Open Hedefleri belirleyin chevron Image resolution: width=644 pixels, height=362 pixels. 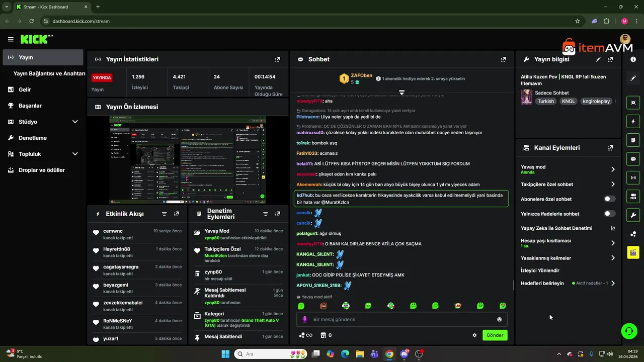tap(613, 283)
